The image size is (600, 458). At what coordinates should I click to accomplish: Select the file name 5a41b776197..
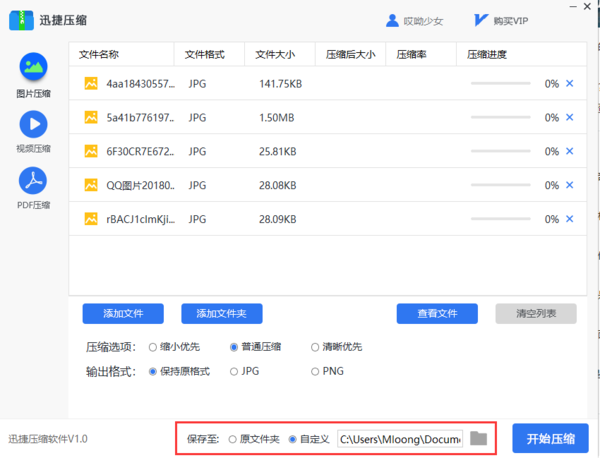click(x=140, y=117)
